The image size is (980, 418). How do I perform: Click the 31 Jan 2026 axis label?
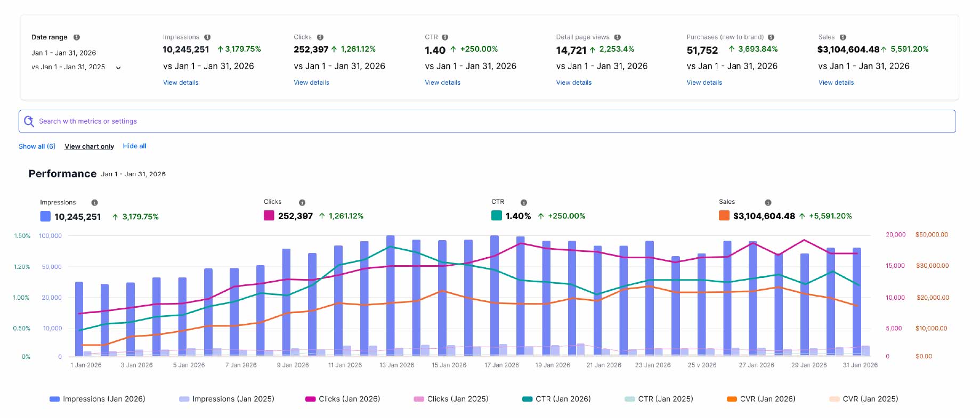pos(860,365)
